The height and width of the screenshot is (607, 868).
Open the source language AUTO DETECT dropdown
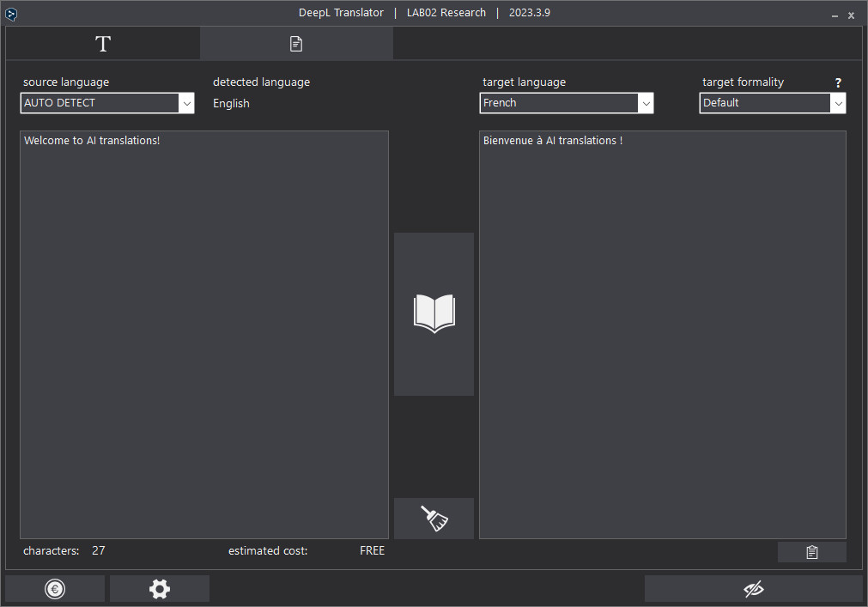pos(107,103)
